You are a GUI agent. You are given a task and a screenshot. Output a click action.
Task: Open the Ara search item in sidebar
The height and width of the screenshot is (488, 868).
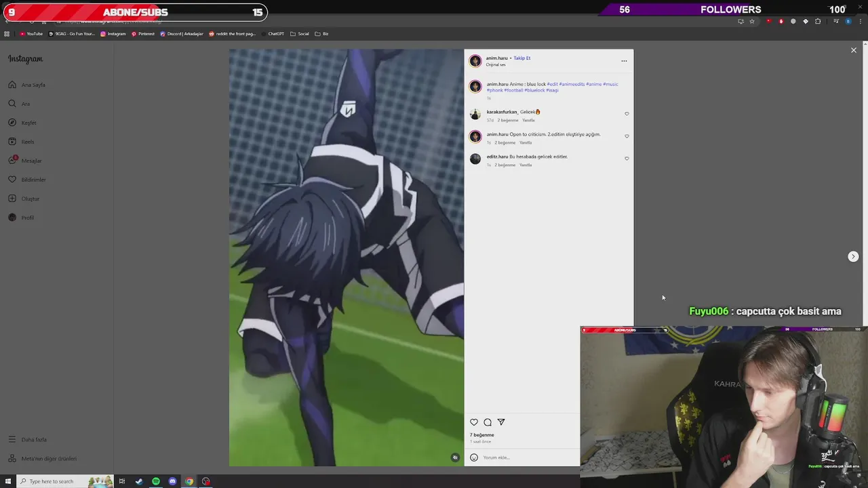19,104
